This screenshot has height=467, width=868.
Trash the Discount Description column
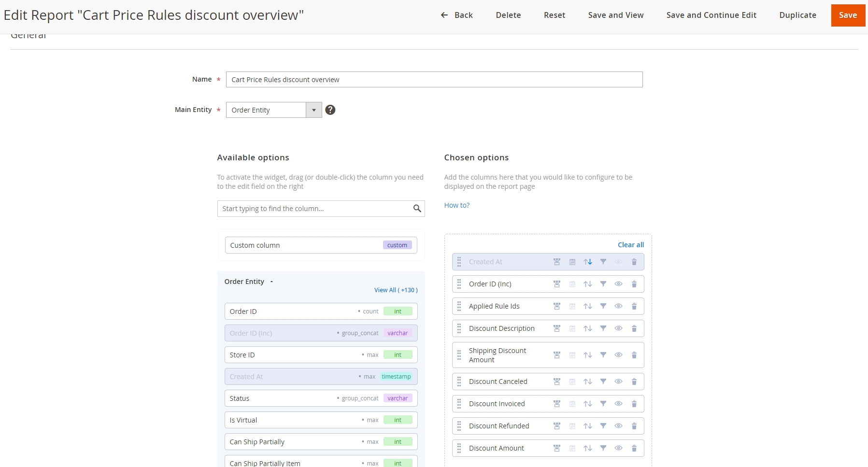click(634, 328)
